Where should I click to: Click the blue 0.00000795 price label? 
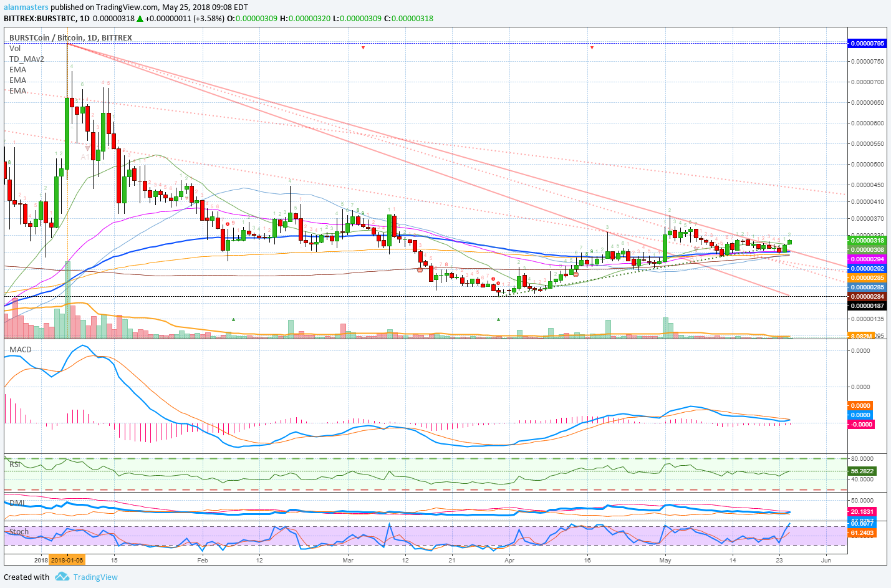pyautogui.click(x=868, y=44)
